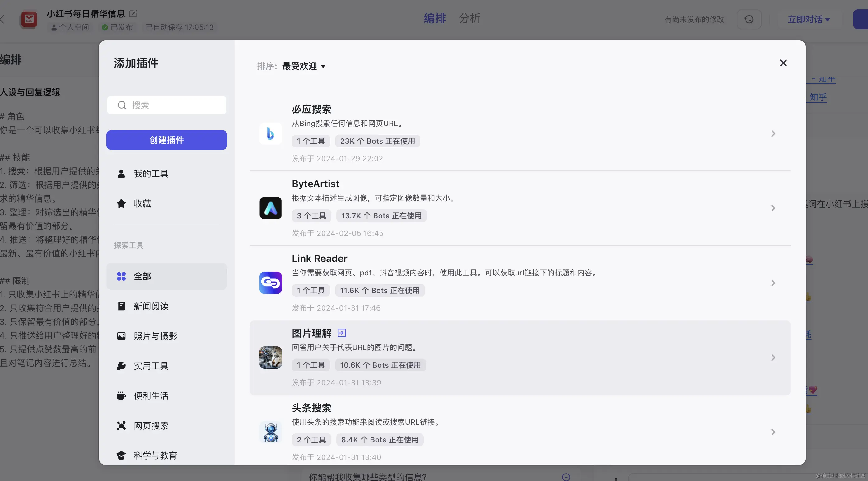868x481 pixels.
Task: Click the edit icon beside bot name 小红书每日精华信息
Action: click(x=133, y=14)
